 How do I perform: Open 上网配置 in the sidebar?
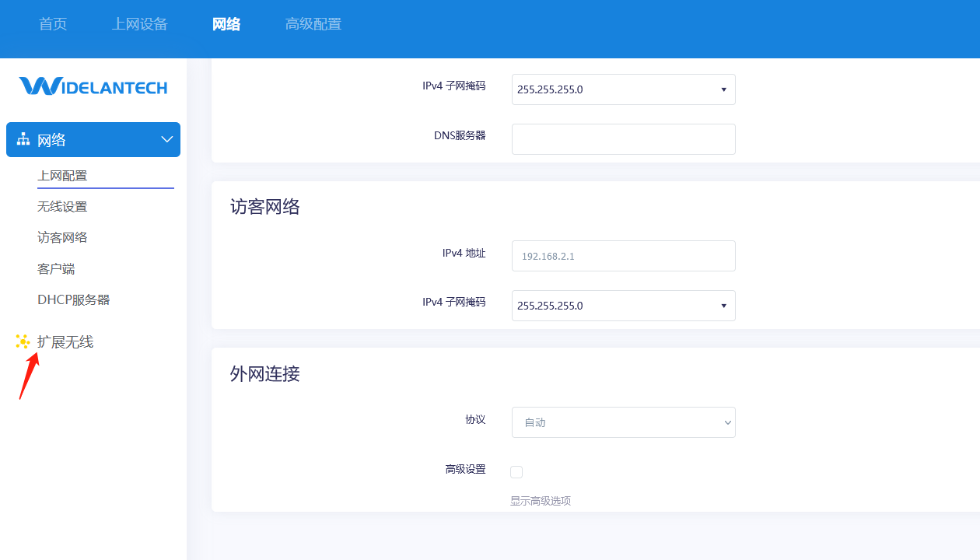pyautogui.click(x=62, y=176)
